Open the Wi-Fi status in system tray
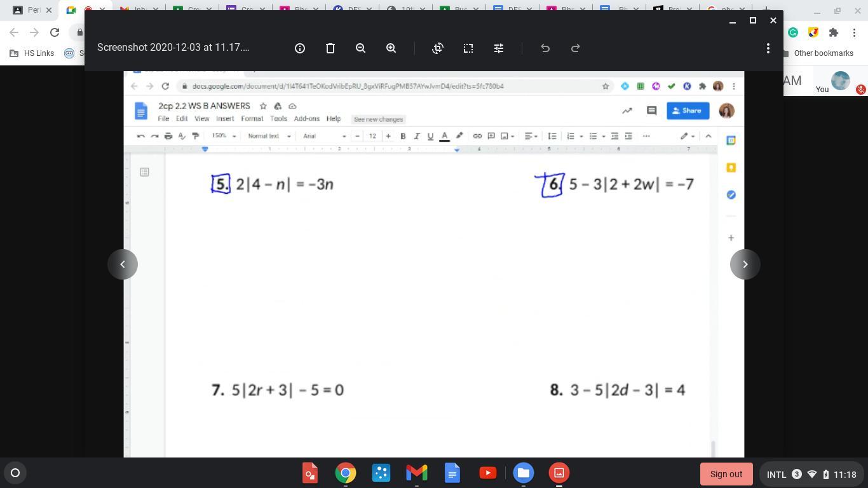This screenshot has width=868, height=488. tap(812, 474)
